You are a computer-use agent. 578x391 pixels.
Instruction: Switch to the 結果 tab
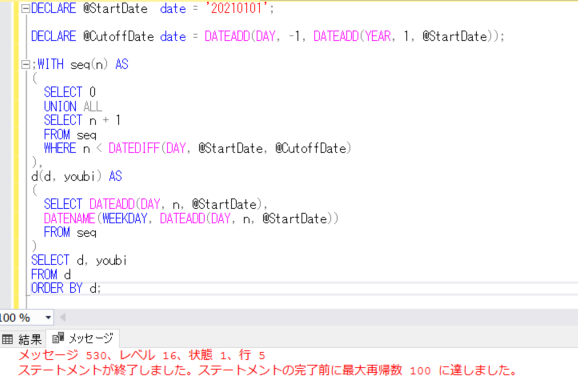click(22, 339)
